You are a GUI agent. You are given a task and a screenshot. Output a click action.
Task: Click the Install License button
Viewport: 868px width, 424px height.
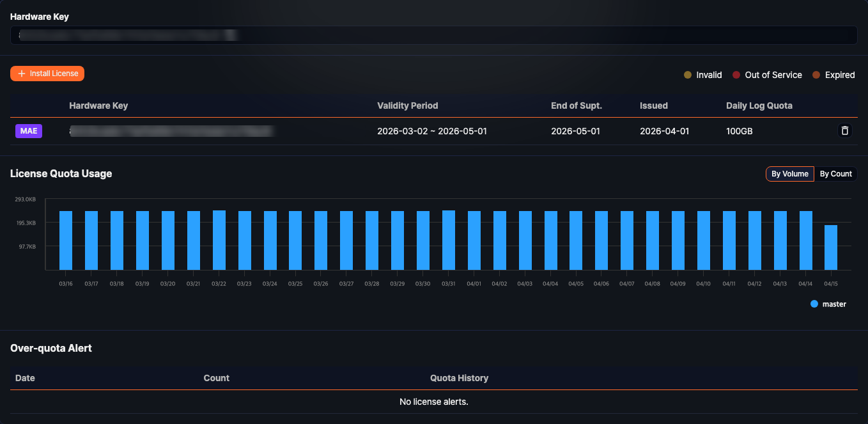click(x=47, y=73)
